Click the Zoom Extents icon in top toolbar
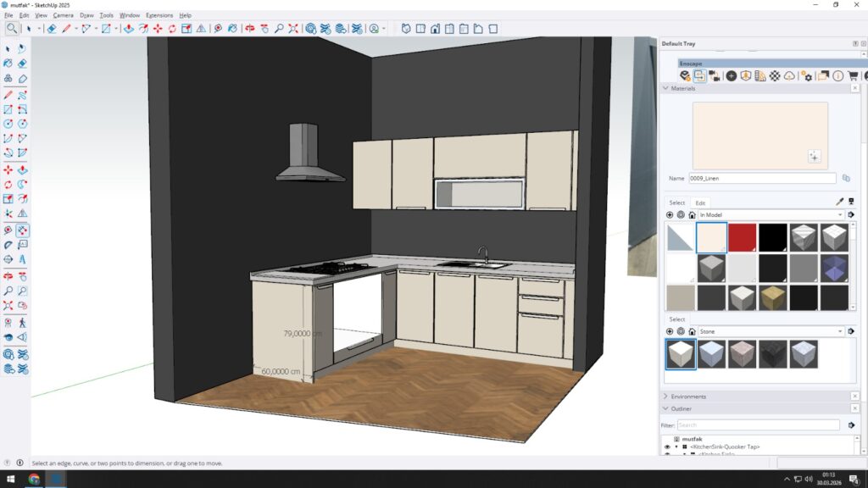868x488 pixels. click(292, 28)
